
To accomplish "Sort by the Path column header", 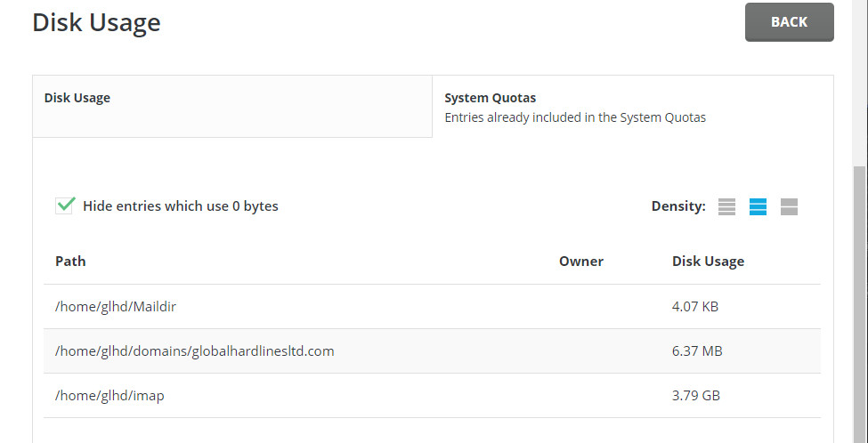I will click(x=70, y=262).
